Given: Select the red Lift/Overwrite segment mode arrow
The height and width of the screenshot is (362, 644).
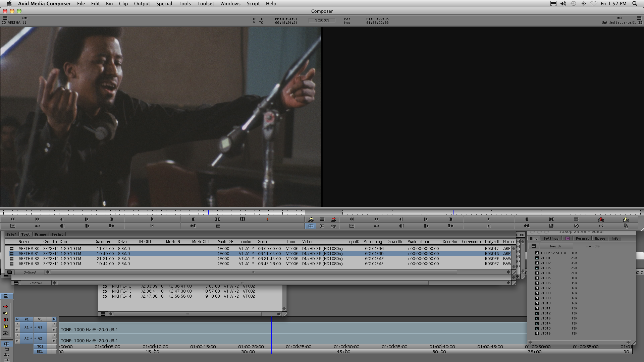Looking at the screenshot, I should (6, 307).
